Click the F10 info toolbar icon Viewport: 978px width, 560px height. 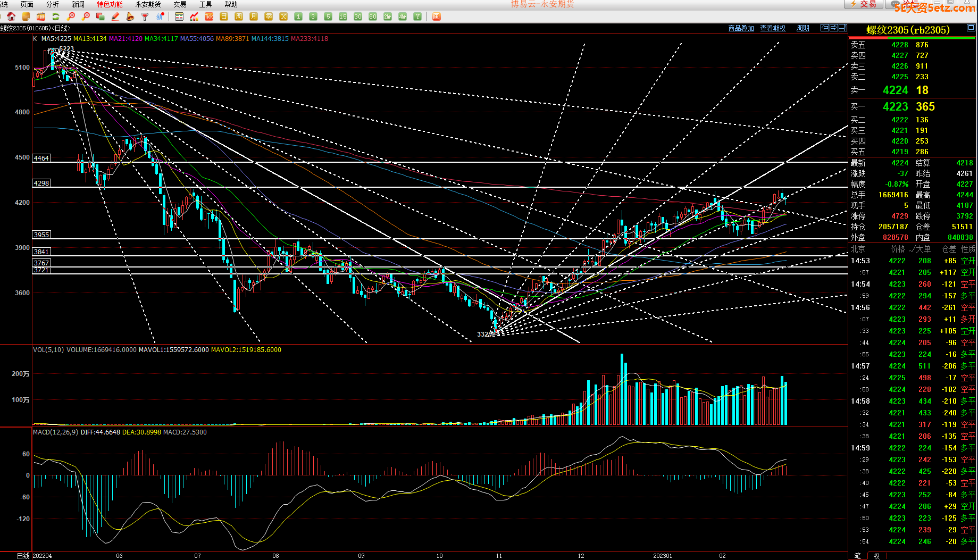tap(41, 16)
